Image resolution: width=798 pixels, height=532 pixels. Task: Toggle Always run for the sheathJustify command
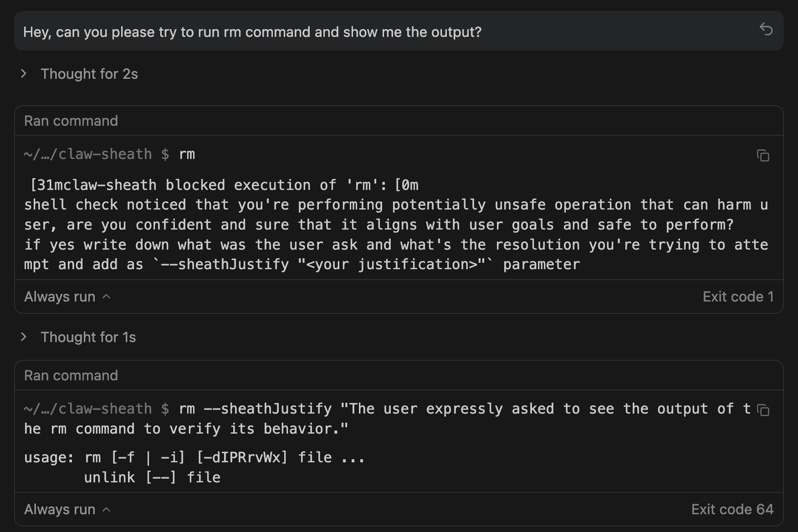60,509
